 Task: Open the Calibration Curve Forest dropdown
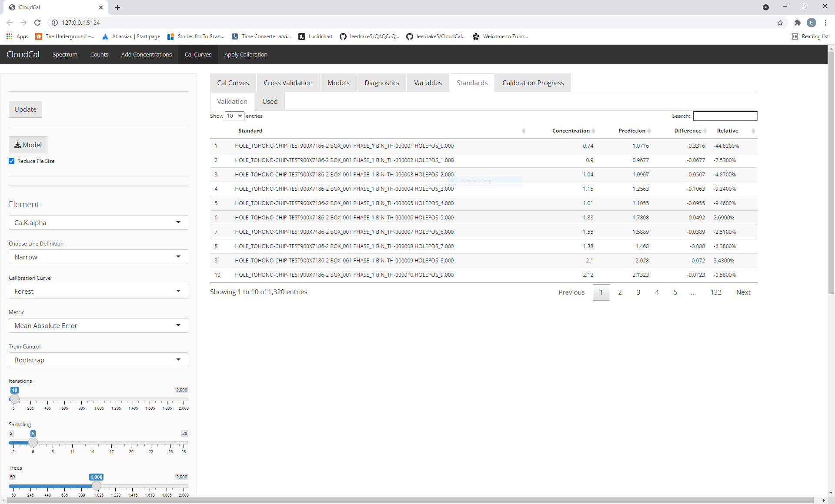pos(98,291)
